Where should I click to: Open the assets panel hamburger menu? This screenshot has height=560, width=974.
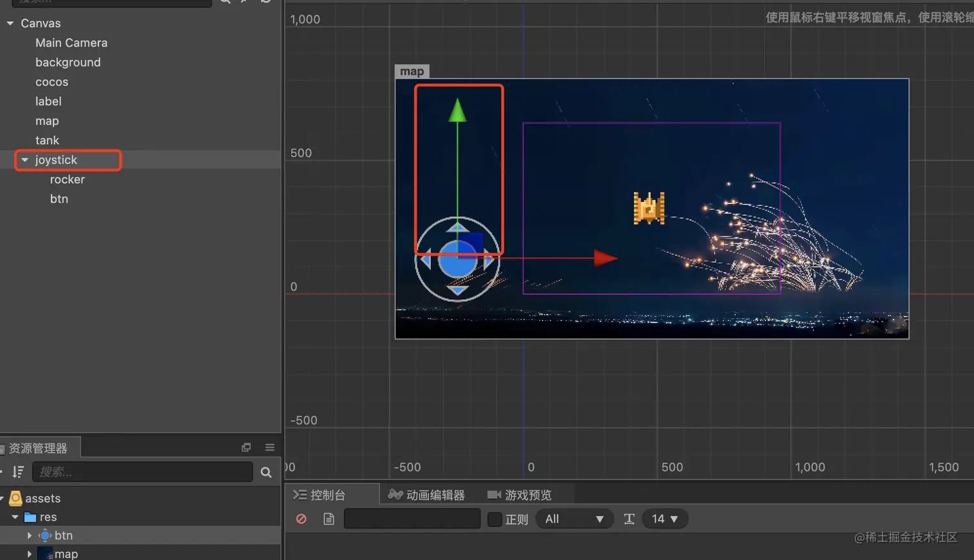[270, 447]
